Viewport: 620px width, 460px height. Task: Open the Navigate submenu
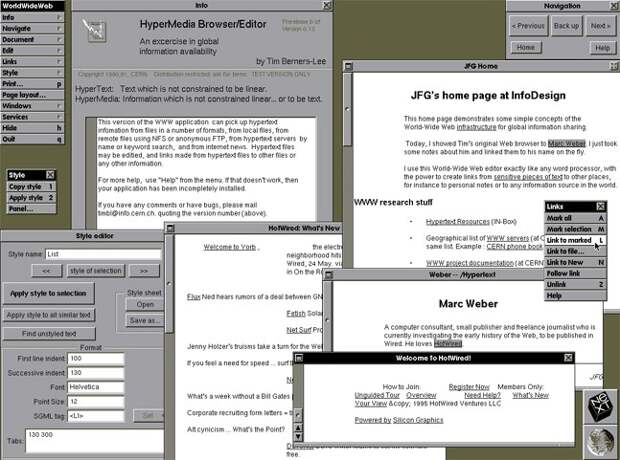32,28
